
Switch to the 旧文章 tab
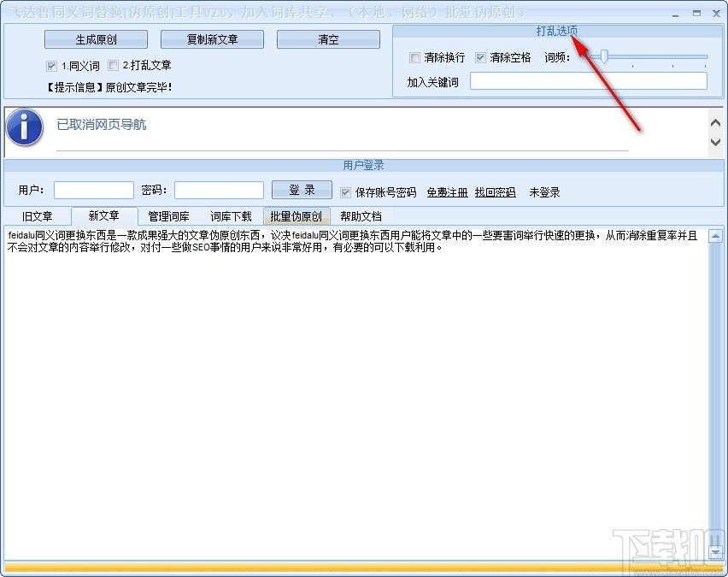pos(37,216)
